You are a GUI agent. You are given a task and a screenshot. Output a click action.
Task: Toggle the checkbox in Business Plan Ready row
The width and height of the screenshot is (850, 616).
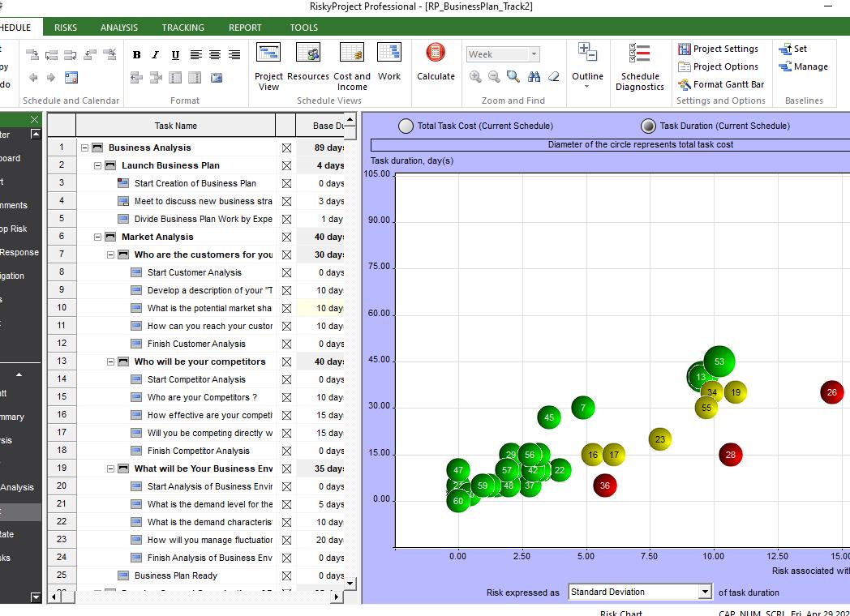click(x=286, y=575)
